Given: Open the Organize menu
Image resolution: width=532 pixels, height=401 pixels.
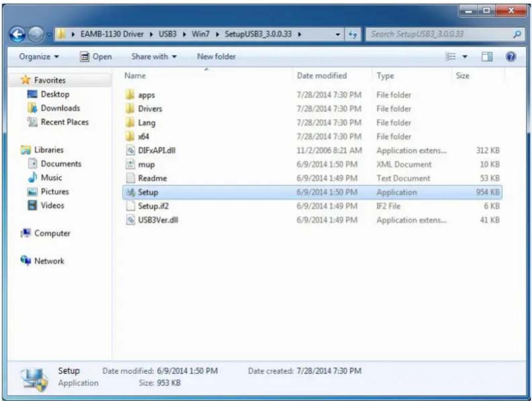Looking at the screenshot, I should click(x=39, y=57).
